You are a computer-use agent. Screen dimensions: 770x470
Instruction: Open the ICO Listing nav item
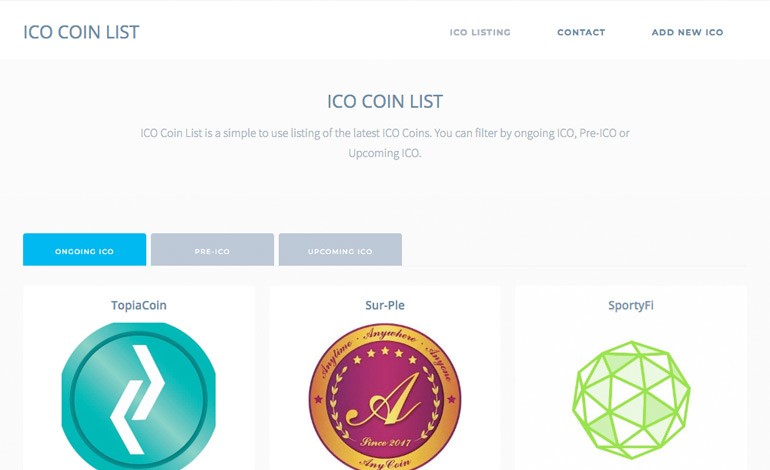click(x=480, y=32)
